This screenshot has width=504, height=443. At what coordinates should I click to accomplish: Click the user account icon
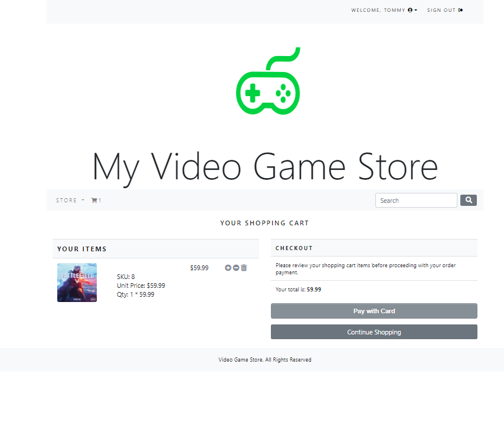410,9
